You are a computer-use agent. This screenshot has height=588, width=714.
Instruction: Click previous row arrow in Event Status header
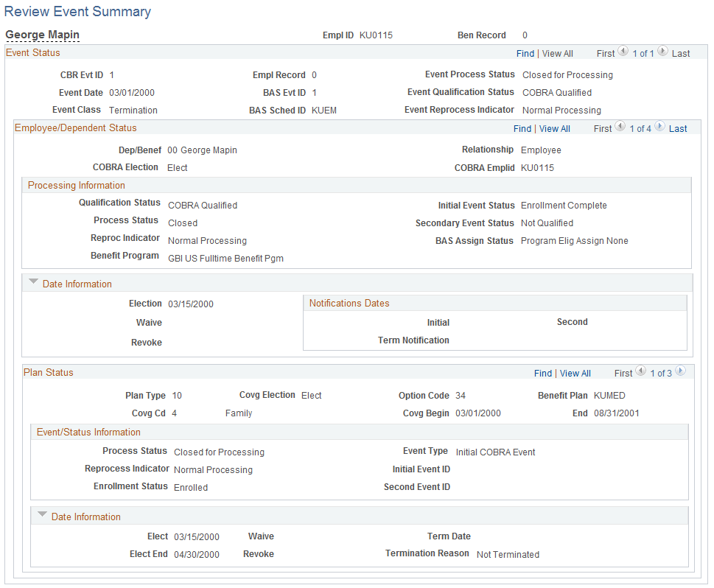pyautogui.click(x=623, y=52)
